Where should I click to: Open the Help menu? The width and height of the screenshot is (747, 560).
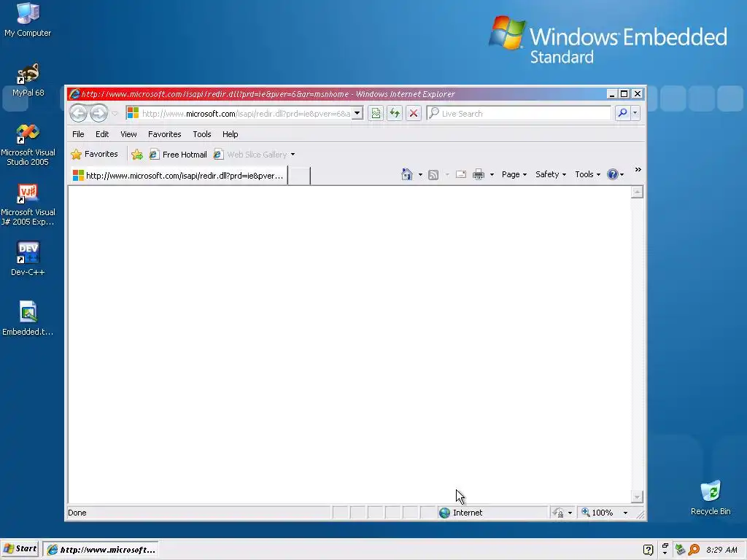230,134
